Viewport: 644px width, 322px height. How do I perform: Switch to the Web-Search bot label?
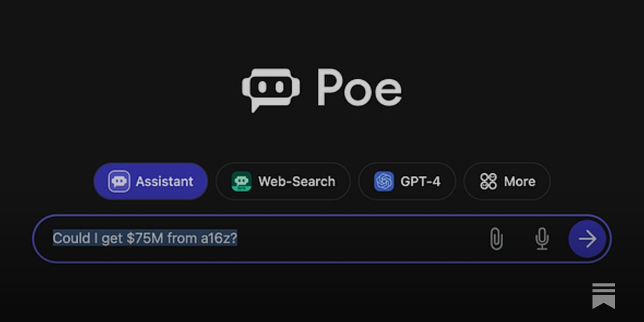point(296,182)
